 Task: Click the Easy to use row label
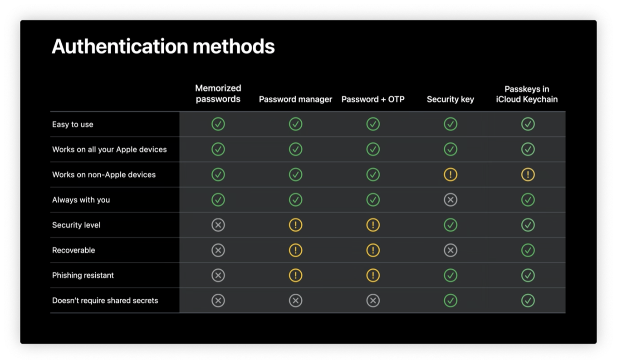(73, 124)
